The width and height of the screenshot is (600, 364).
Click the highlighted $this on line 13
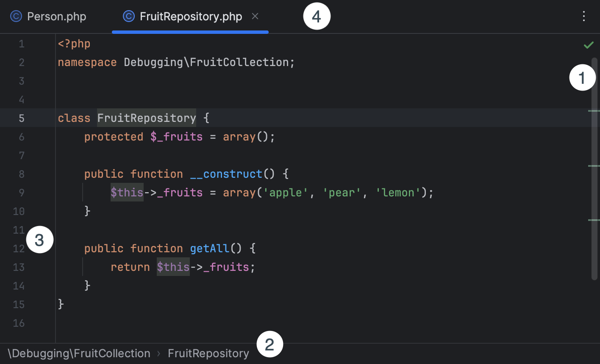(173, 267)
